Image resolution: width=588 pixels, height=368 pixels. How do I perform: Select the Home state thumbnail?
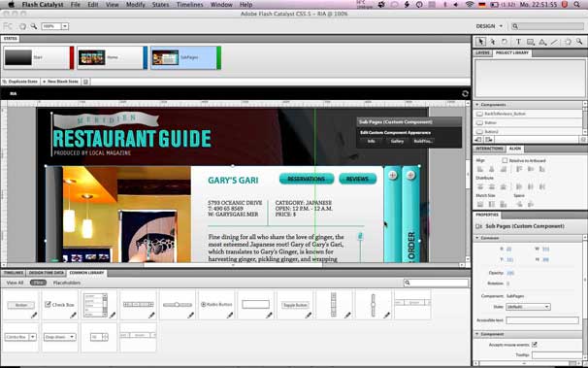[113, 57]
